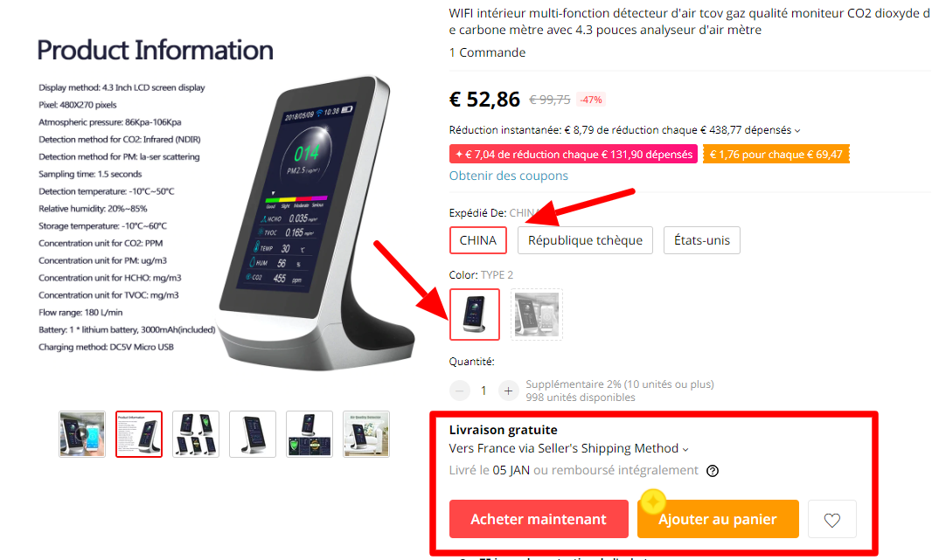Pick the greyed-out second color variant
This screenshot has width=946, height=560.
pyautogui.click(x=536, y=315)
